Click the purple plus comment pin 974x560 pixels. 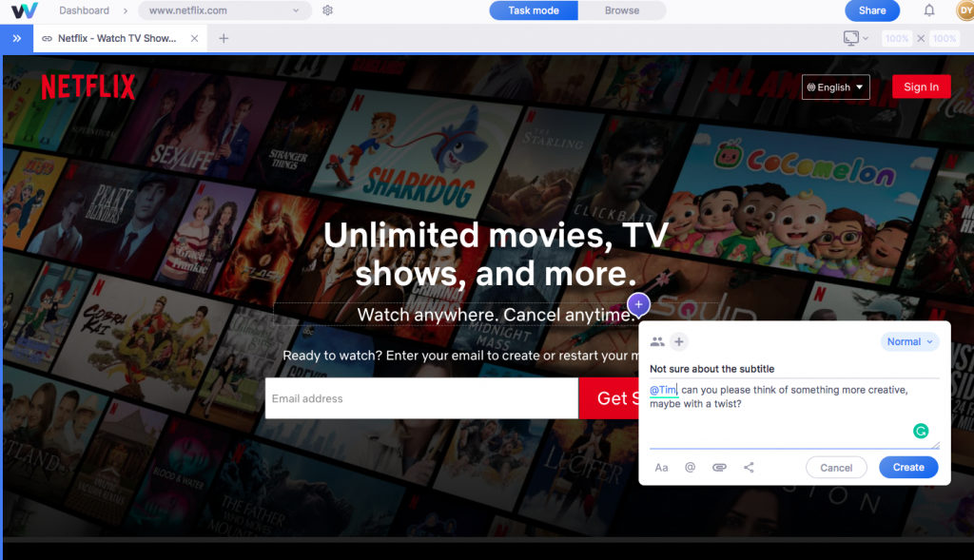pos(638,304)
